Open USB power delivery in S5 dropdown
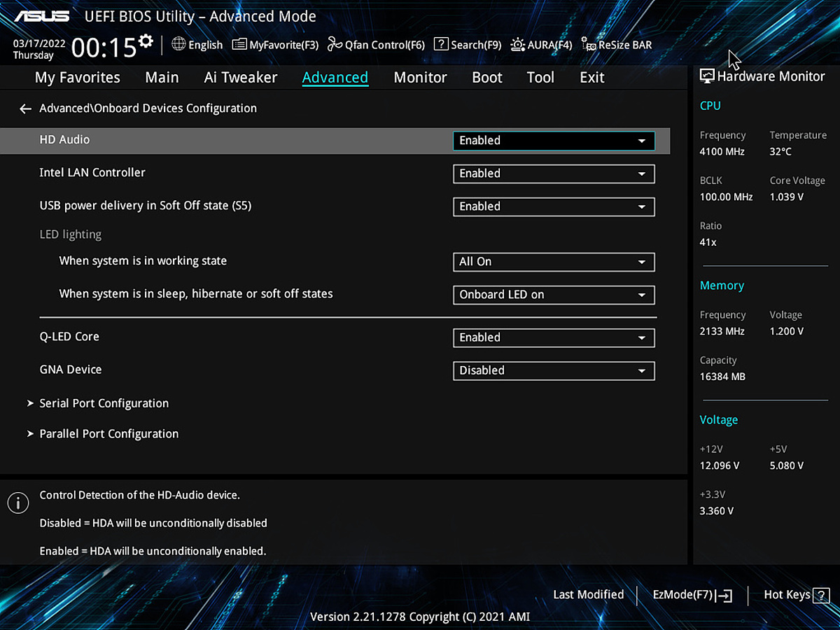The width and height of the screenshot is (840, 630). (x=554, y=206)
